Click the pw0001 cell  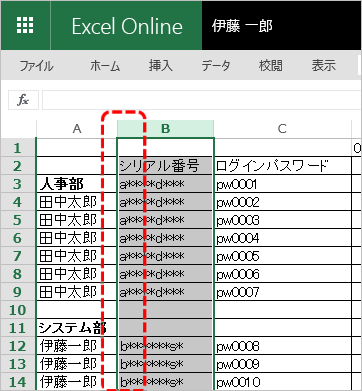click(x=283, y=184)
